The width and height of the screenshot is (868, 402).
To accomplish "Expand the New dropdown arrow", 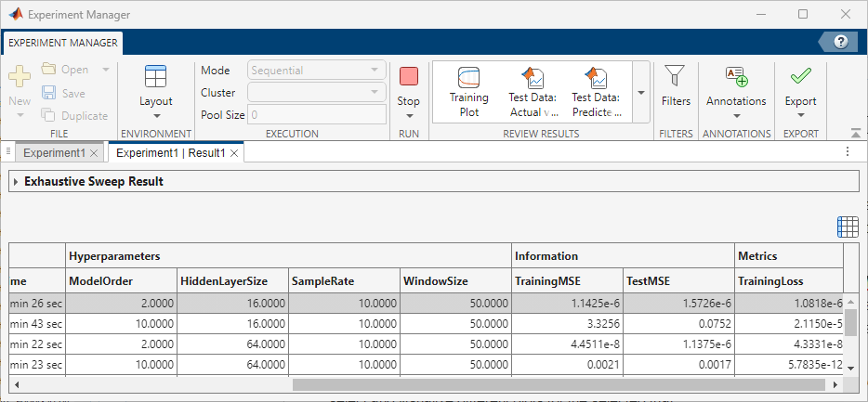I will coord(20,115).
